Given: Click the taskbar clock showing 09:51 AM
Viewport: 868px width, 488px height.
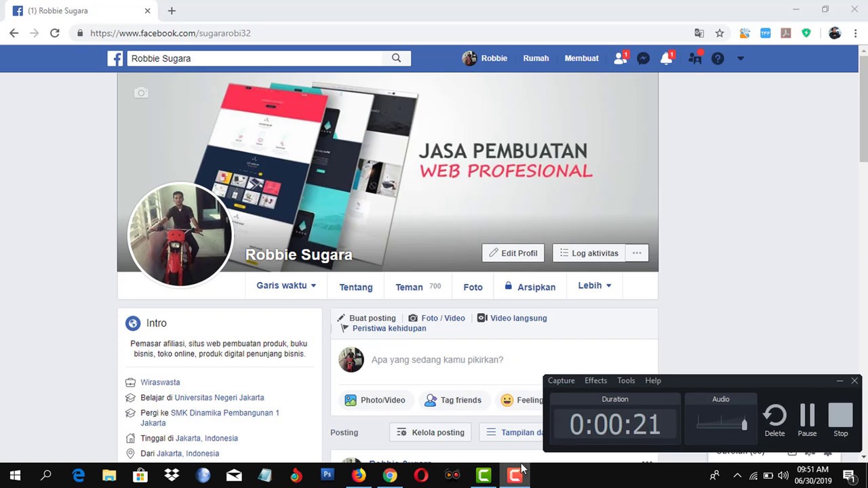Looking at the screenshot, I should tap(812, 476).
